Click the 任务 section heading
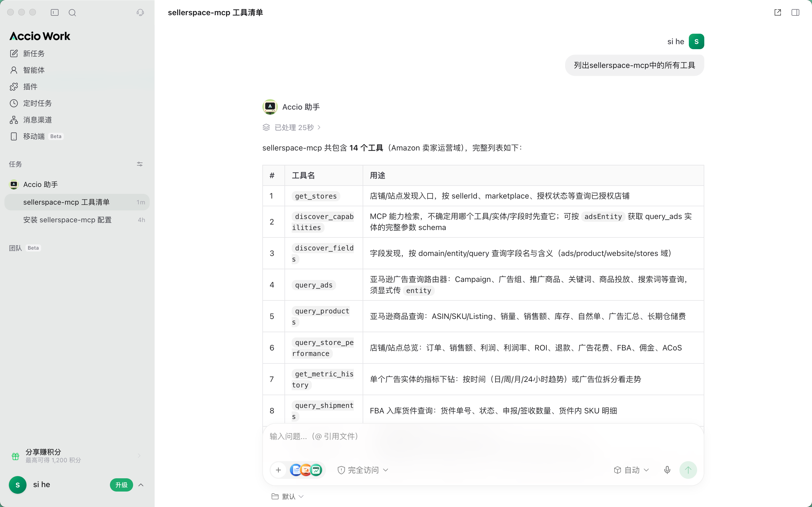Viewport: 812px width, 507px height. (15, 164)
